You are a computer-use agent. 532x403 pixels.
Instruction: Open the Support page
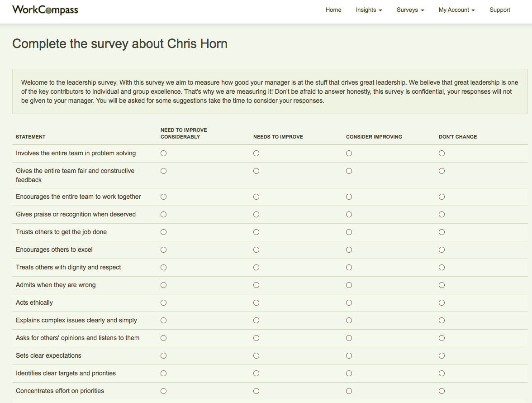(500, 10)
